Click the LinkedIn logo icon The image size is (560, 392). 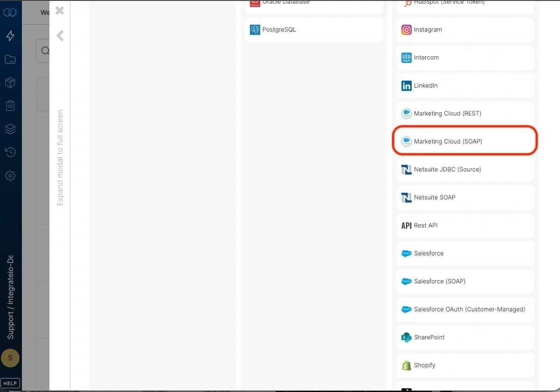click(x=406, y=86)
